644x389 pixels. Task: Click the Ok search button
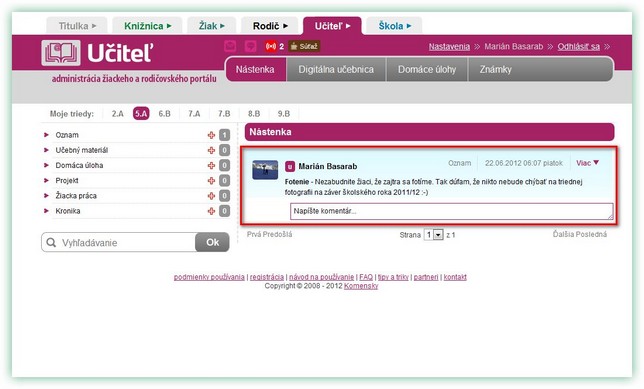212,242
